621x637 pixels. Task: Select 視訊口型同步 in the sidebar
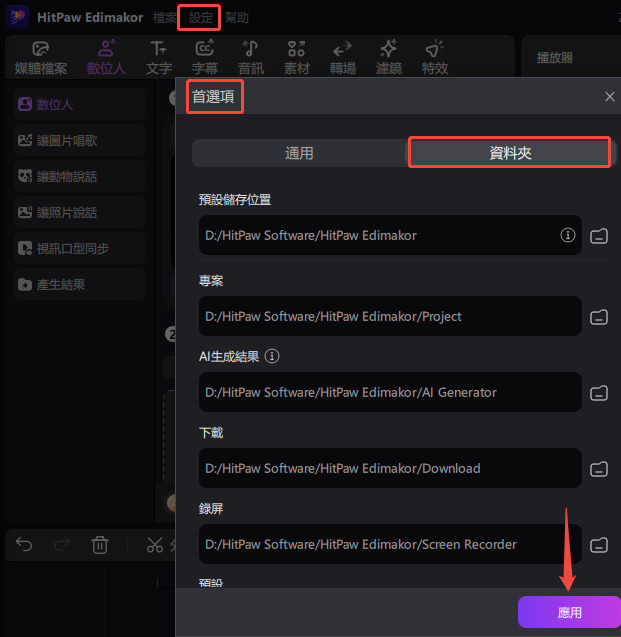(79, 248)
